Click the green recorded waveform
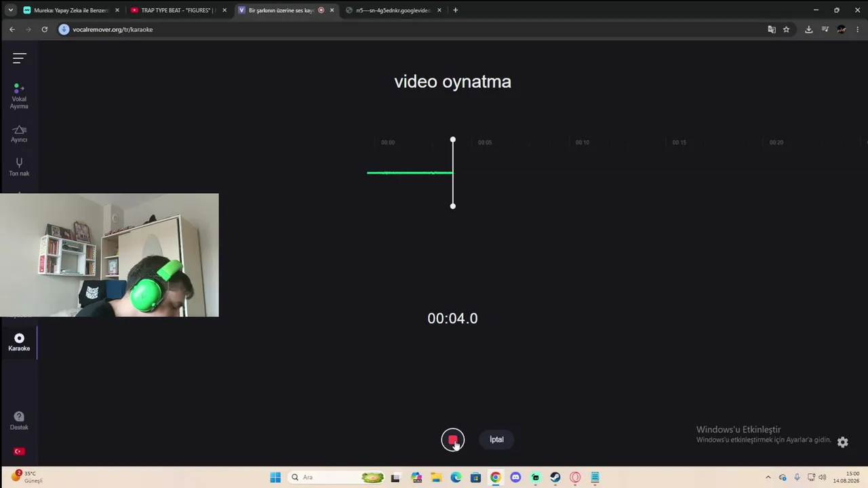Viewport: 868px width, 488px height. coord(410,173)
